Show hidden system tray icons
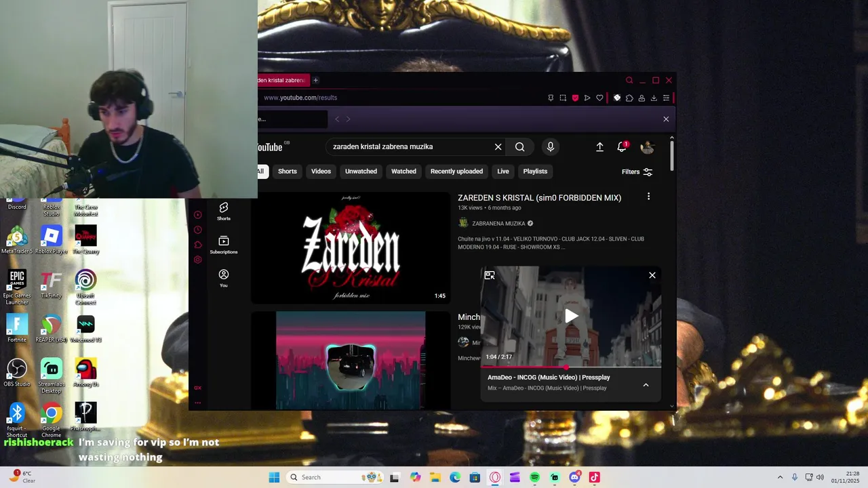The image size is (868, 488). click(x=780, y=477)
